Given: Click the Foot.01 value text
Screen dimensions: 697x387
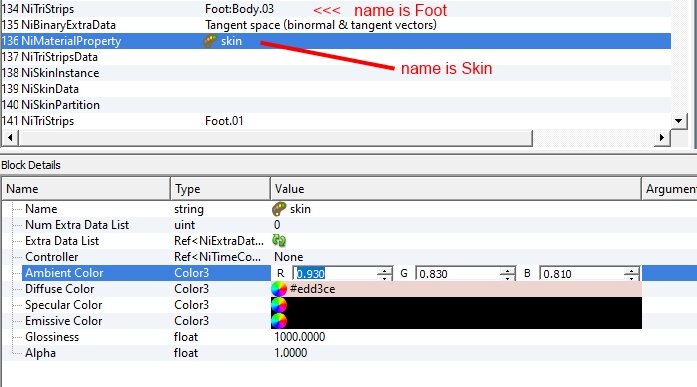Looking at the screenshot, I should [224, 121].
